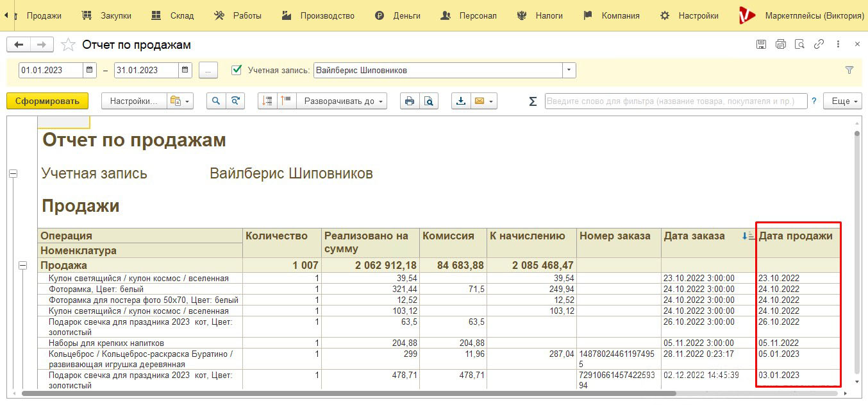This screenshot has width=868, height=405.
Task: Click the start date field 01.01.2023
Action: coord(51,70)
